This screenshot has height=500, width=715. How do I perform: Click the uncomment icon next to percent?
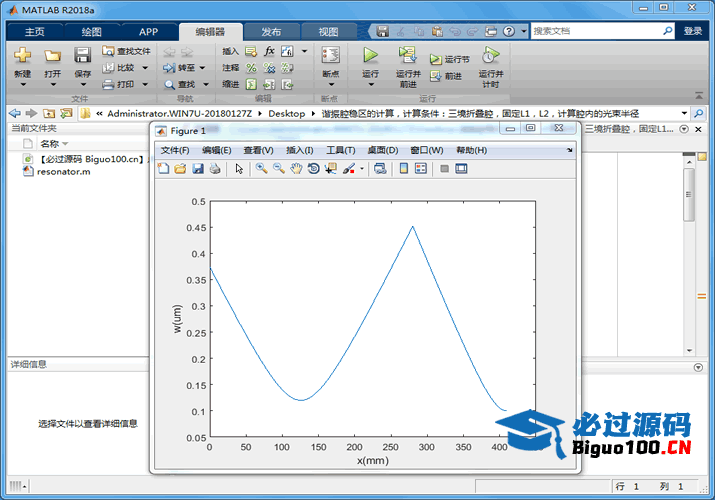[269, 68]
